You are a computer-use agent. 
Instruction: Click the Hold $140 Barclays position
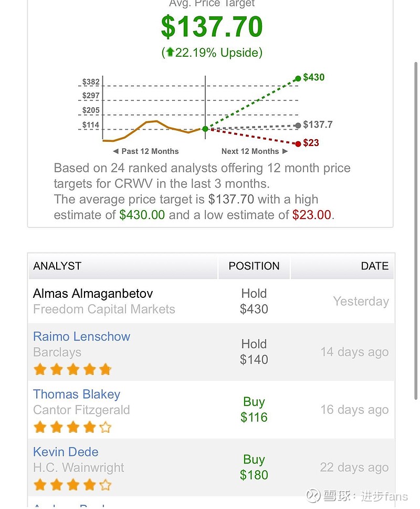pos(254,352)
